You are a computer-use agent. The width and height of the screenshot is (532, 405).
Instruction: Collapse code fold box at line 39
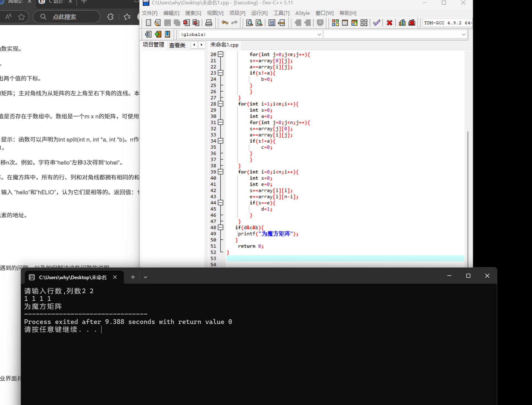tap(220, 172)
